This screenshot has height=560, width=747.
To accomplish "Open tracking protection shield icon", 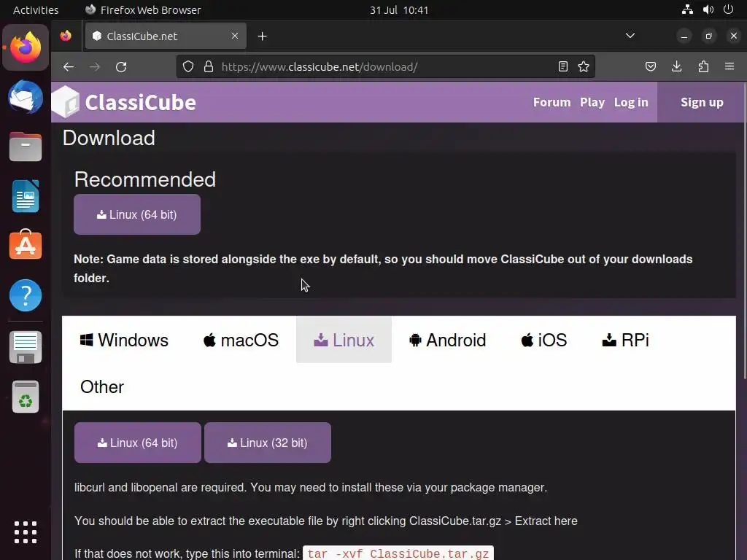I will [x=188, y=66].
